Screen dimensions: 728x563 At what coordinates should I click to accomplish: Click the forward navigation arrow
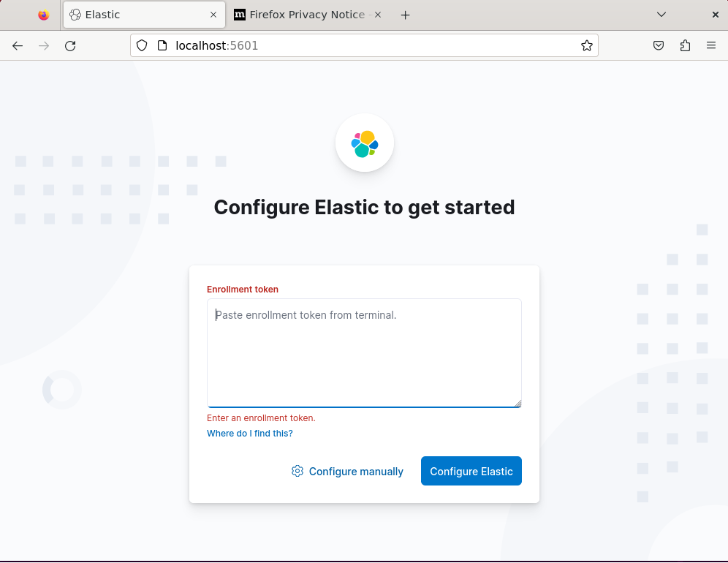[x=44, y=45]
